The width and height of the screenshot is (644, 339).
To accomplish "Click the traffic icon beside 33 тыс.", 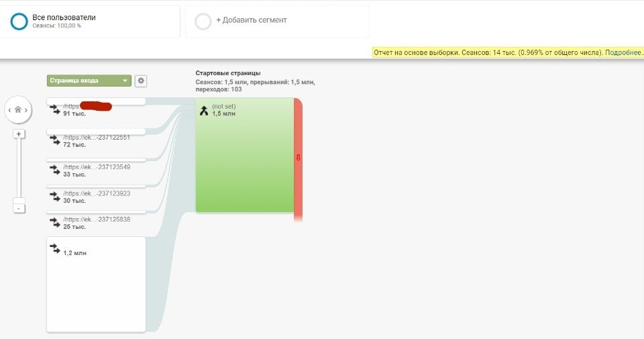I will click(x=54, y=170).
